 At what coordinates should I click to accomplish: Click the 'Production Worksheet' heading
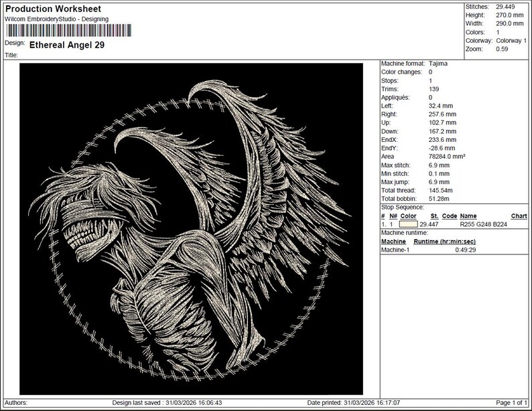pos(54,9)
